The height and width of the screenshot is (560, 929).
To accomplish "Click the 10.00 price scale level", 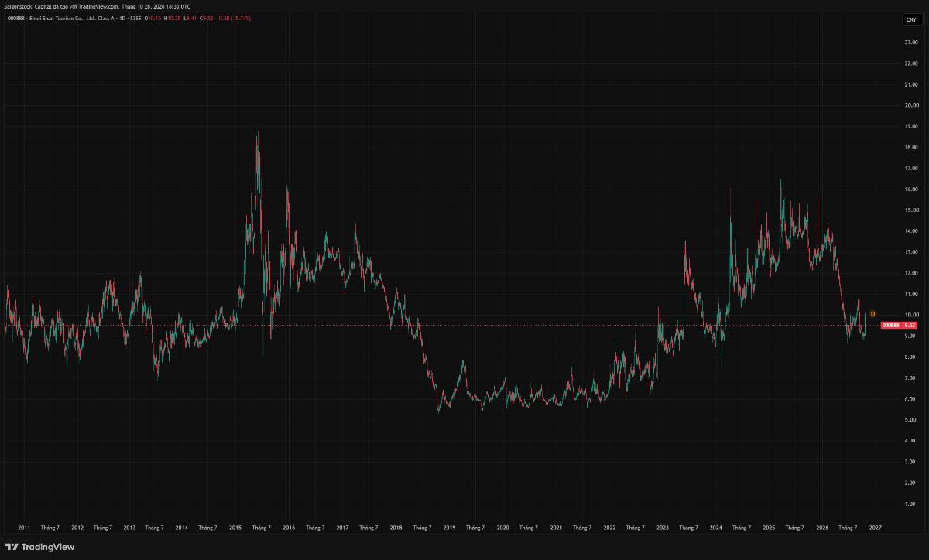I will tap(911, 315).
